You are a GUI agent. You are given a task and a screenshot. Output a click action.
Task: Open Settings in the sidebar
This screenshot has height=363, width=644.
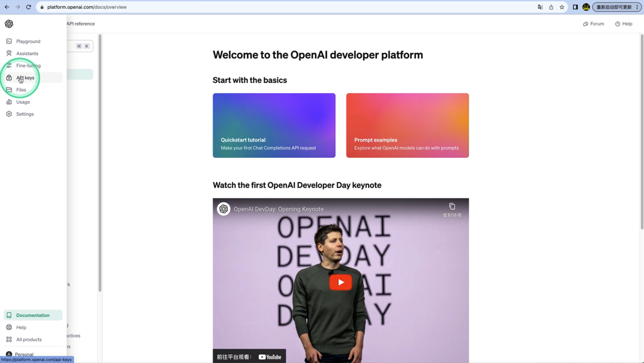(x=33, y=114)
